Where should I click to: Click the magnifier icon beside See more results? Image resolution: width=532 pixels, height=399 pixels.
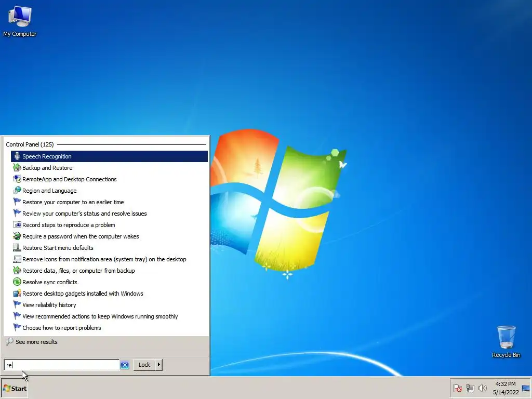click(x=10, y=342)
